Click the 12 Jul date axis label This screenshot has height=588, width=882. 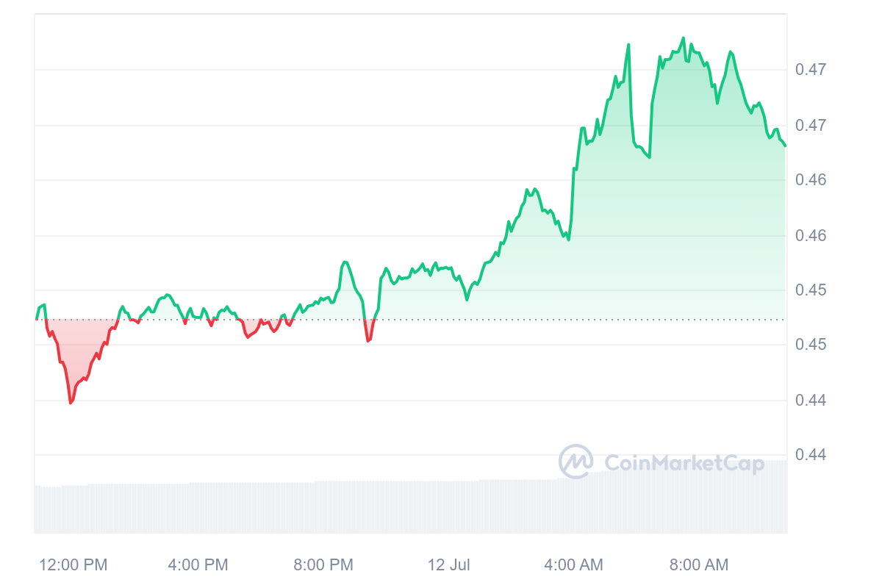[449, 564]
